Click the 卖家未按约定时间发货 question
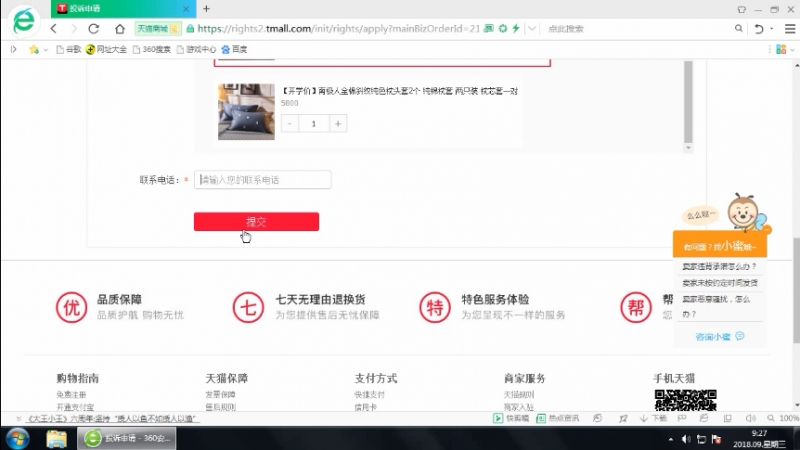This screenshot has width=800, height=450. (x=720, y=283)
